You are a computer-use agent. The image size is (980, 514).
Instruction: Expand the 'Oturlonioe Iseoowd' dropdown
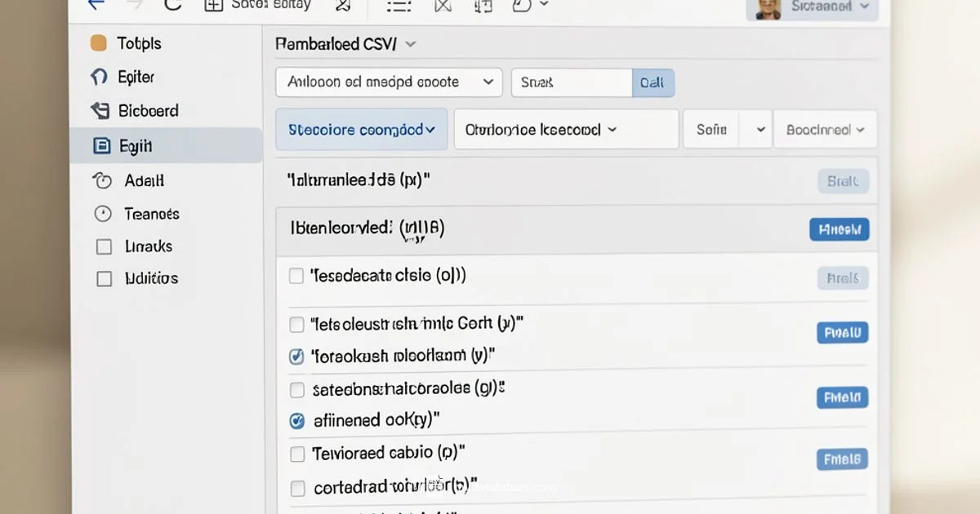tap(565, 129)
